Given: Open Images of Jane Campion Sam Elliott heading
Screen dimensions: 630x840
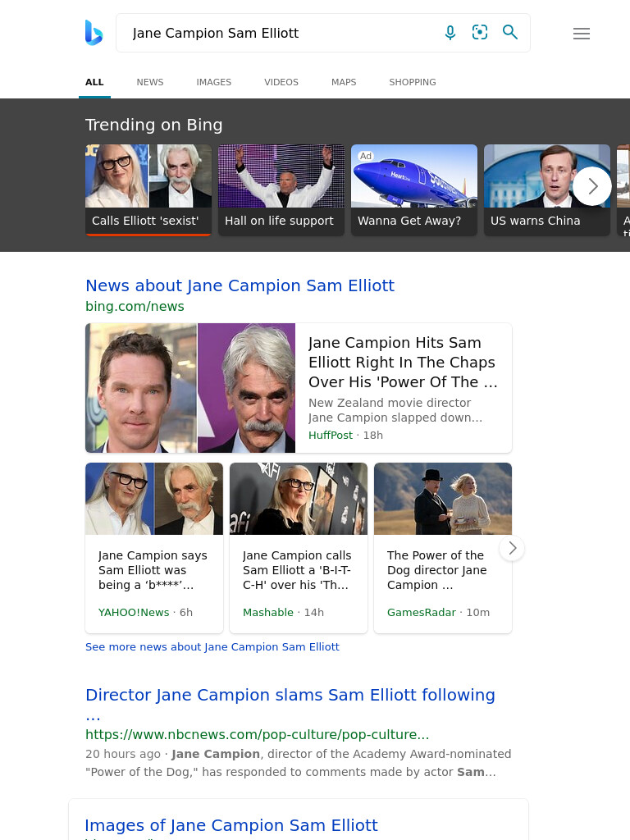Looking at the screenshot, I should pyautogui.click(x=231, y=825).
